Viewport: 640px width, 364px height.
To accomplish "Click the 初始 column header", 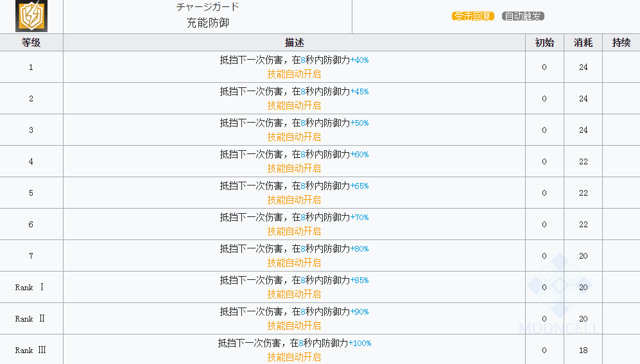I will point(544,42).
